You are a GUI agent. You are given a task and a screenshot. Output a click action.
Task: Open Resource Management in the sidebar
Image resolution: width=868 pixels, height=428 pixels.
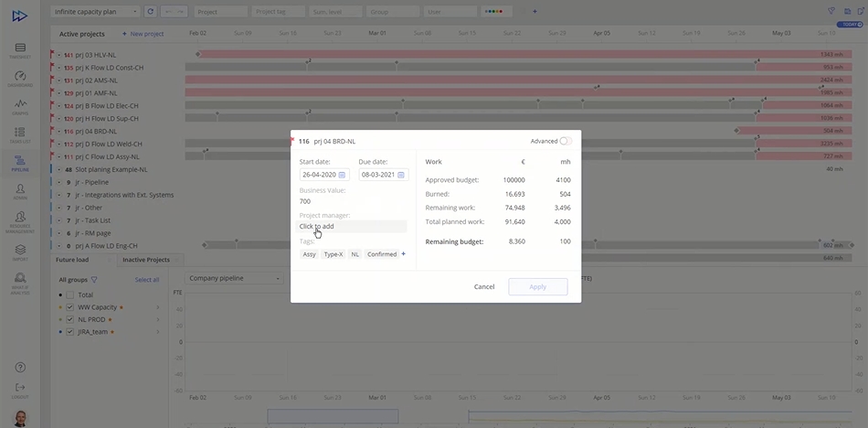coord(20,220)
